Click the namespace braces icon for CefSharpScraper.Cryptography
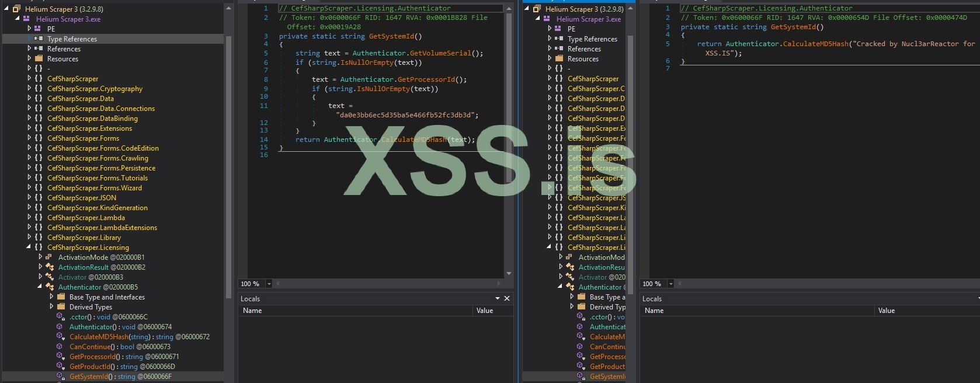Screen dimensions: 980x383 pos(39,88)
